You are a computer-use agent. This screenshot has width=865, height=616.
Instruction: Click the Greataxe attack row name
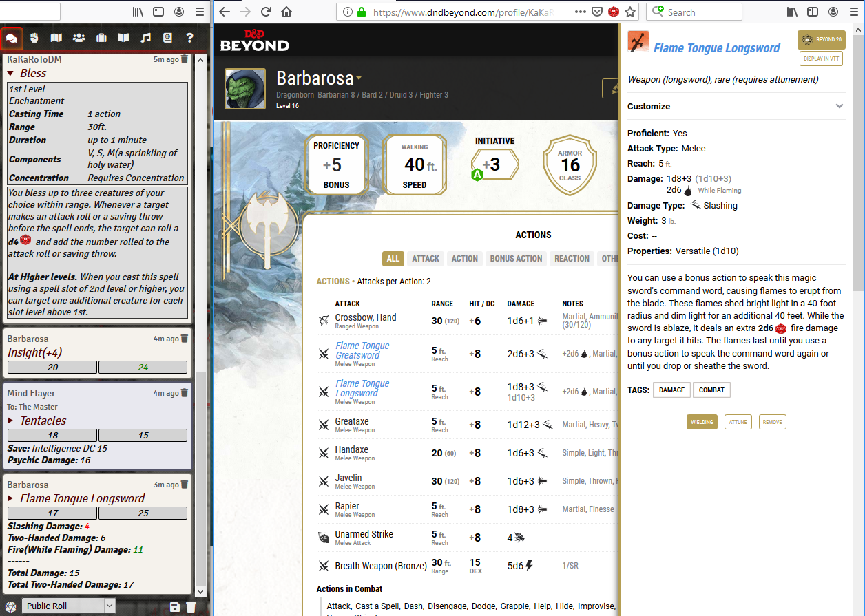click(x=352, y=421)
